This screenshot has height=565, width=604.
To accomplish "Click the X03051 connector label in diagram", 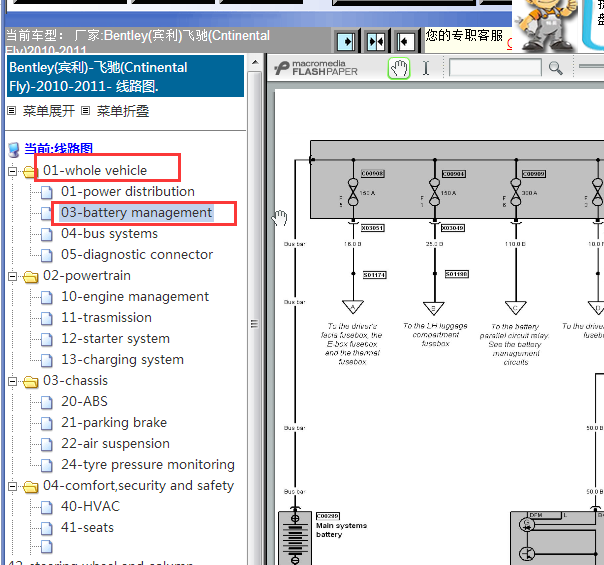I will pyautogui.click(x=372, y=228).
